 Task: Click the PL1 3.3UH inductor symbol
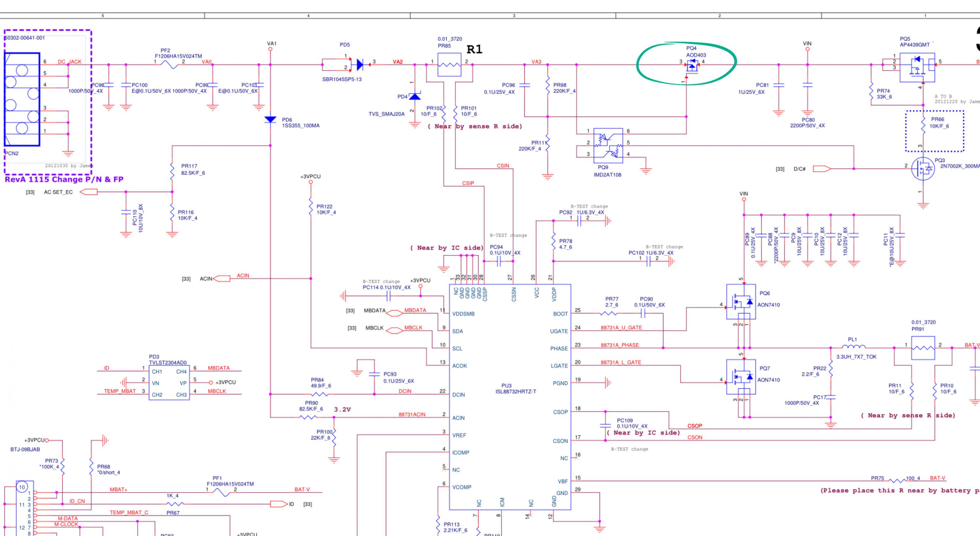[x=853, y=347]
